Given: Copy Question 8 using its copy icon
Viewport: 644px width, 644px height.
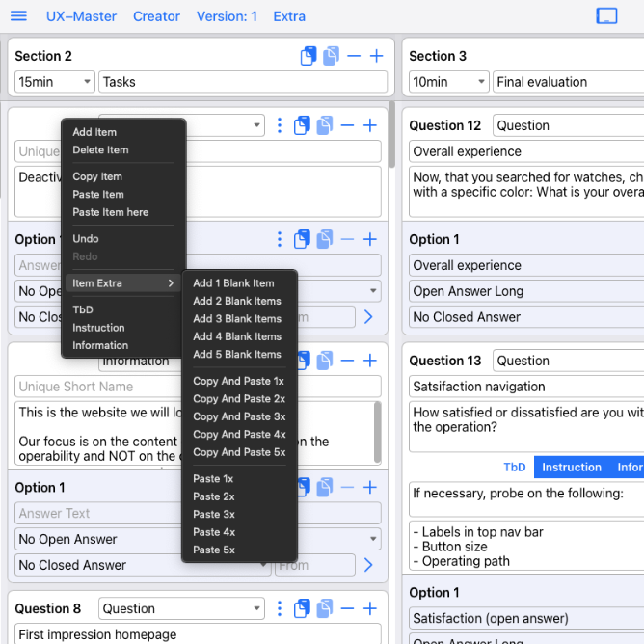Looking at the screenshot, I should point(302,608).
